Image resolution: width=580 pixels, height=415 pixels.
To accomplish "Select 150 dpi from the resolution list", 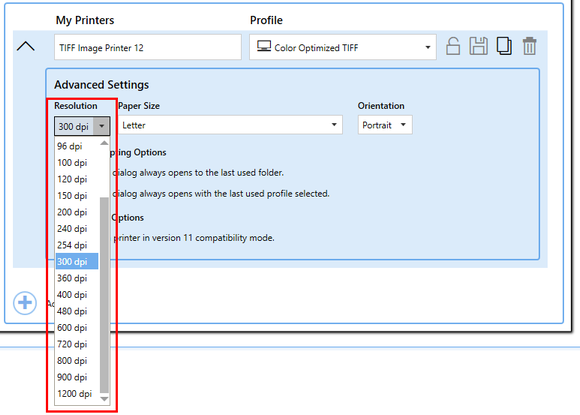I will point(77,196).
